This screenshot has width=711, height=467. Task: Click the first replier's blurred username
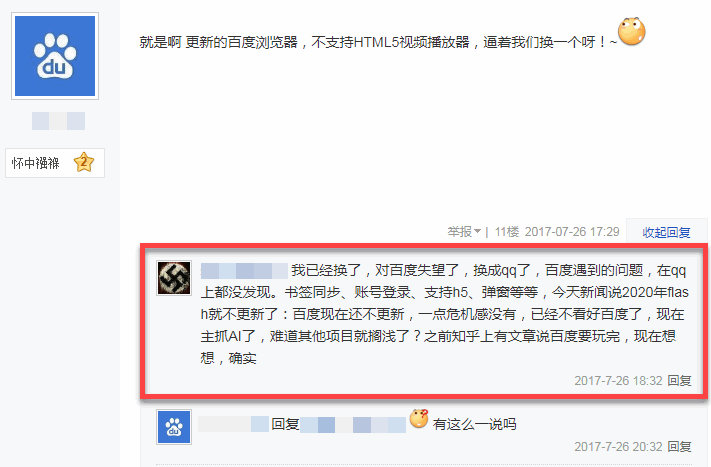point(244,271)
